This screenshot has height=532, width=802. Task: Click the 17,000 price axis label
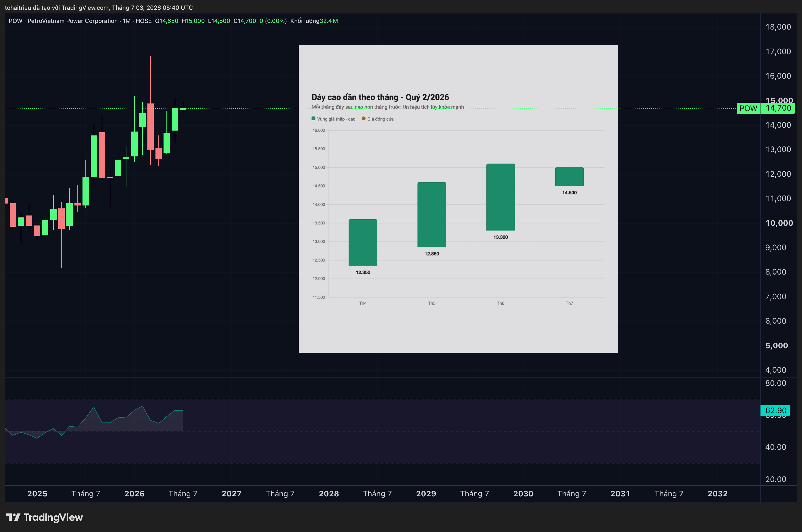click(778, 51)
